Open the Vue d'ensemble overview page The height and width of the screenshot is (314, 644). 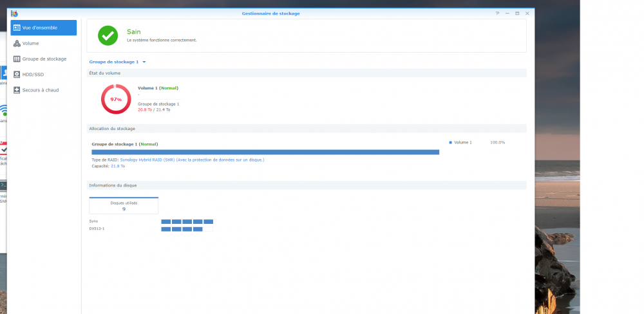44,28
